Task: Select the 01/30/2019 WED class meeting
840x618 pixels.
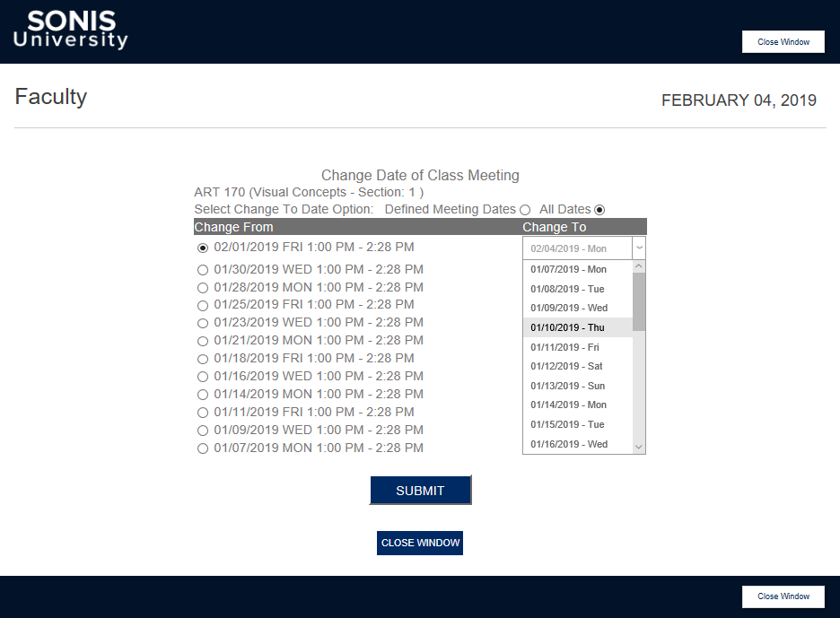Action: click(203, 269)
